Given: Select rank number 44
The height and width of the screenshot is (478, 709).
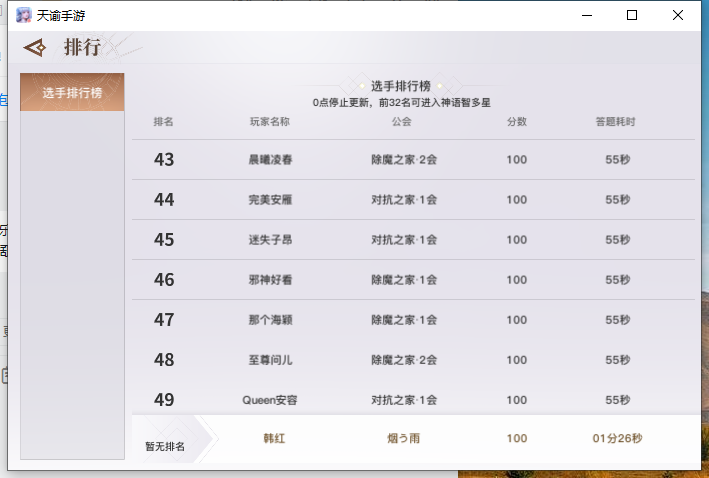Looking at the screenshot, I should click(x=164, y=199).
